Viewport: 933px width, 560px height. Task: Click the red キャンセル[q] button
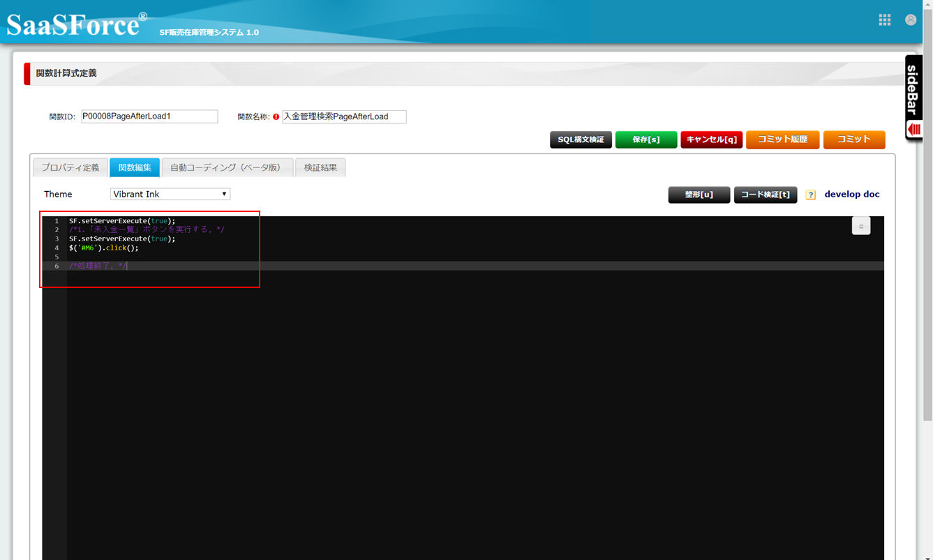(x=712, y=139)
